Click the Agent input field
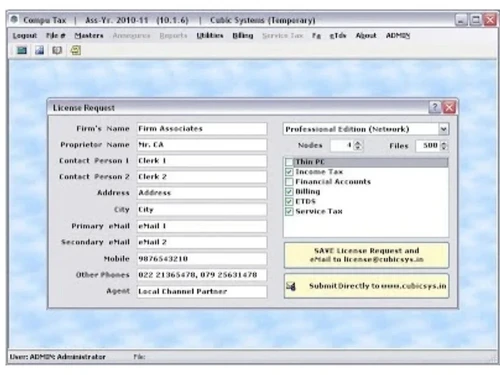Viewport: 500px width, 375px height. pyautogui.click(x=202, y=291)
